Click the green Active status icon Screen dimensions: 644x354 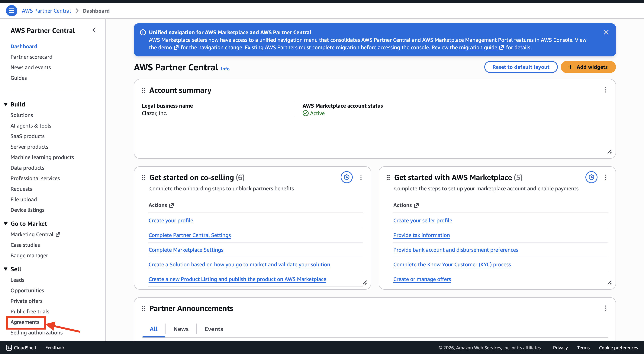pos(305,113)
